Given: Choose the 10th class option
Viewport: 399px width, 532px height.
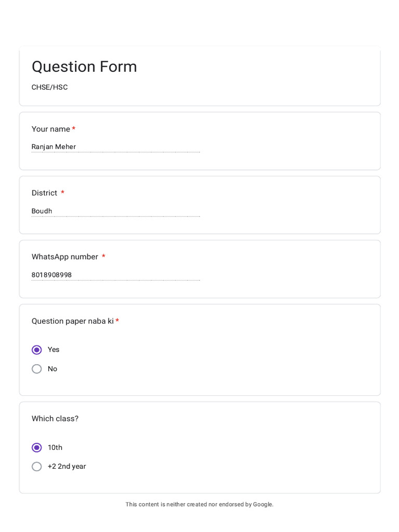Looking at the screenshot, I should click(37, 447).
